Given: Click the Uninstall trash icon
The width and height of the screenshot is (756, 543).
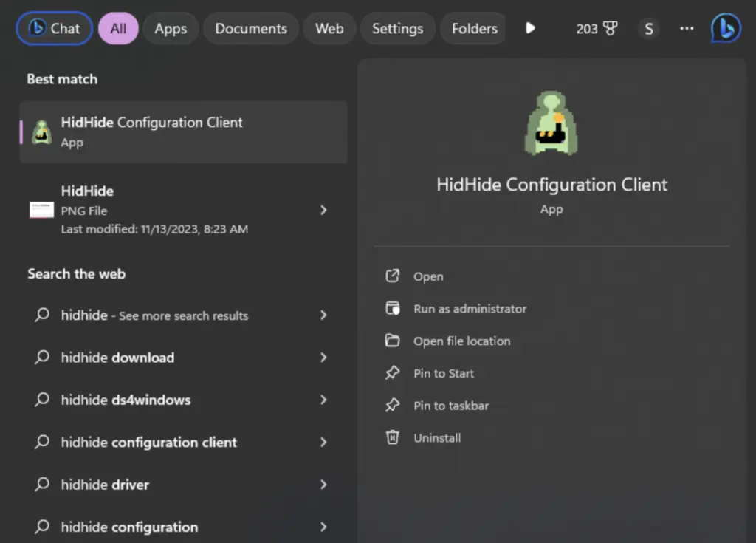Looking at the screenshot, I should [x=393, y=437].
